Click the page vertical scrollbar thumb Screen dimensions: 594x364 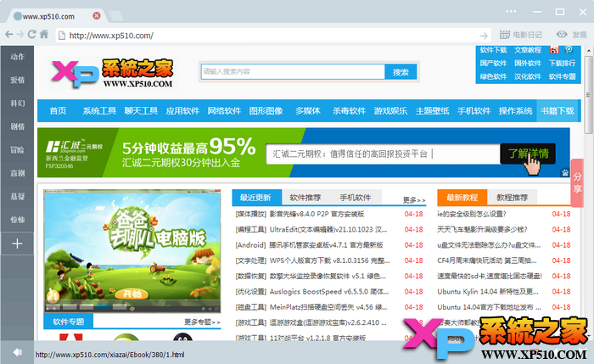(588, 95)
